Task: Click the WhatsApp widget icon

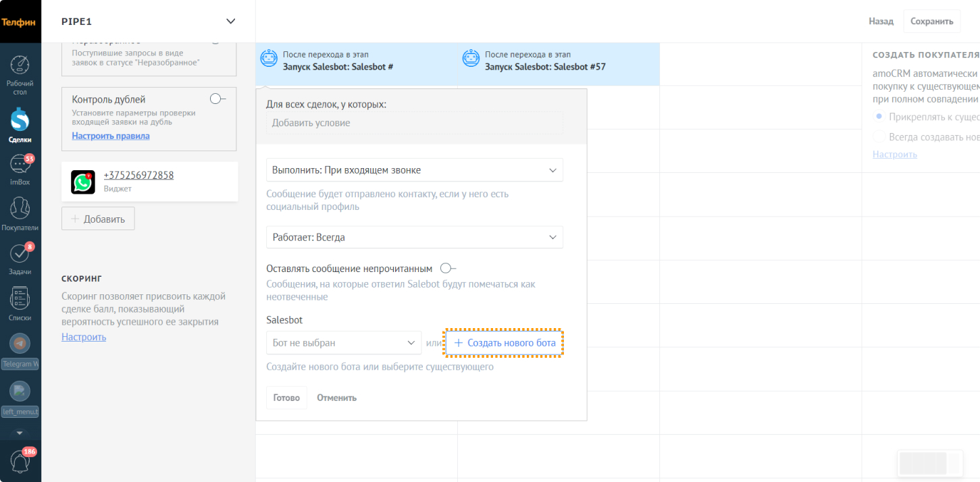Action: tap(83, 182)
